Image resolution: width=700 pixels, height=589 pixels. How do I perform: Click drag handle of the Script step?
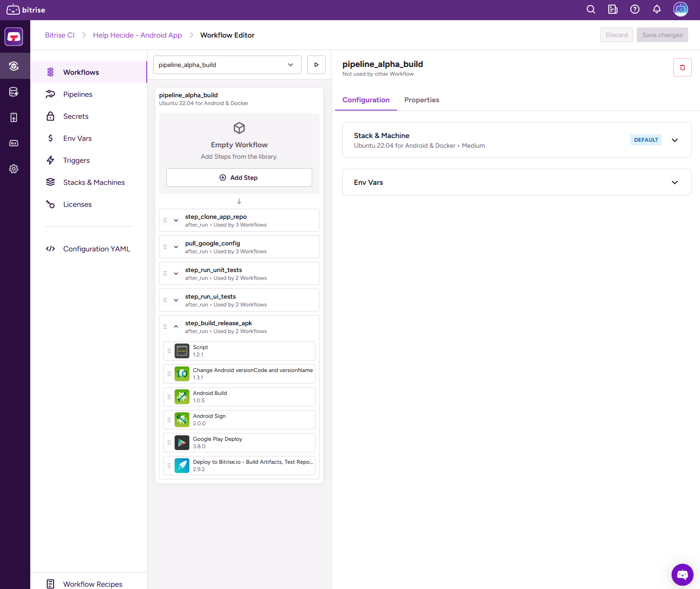coord(169,351)
